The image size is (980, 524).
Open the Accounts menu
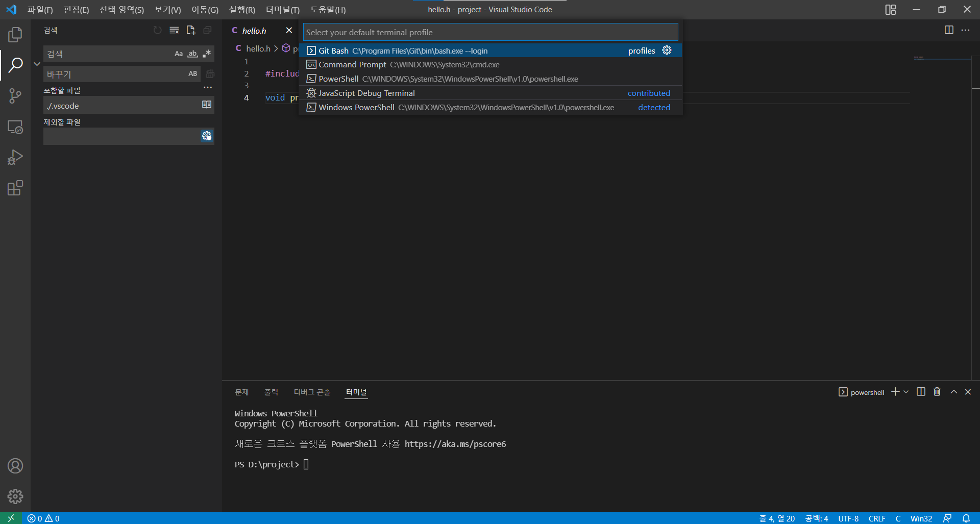pyautogui.click(x=15, y=466)
